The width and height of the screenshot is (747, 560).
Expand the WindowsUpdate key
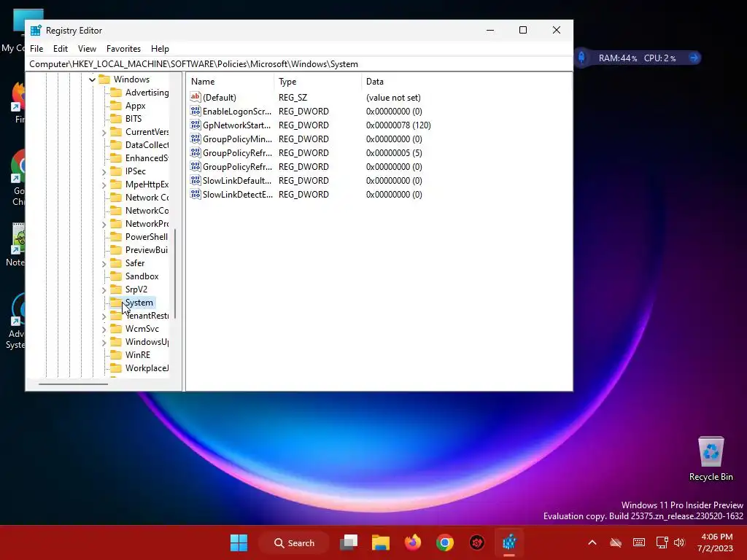click(104, 343)
